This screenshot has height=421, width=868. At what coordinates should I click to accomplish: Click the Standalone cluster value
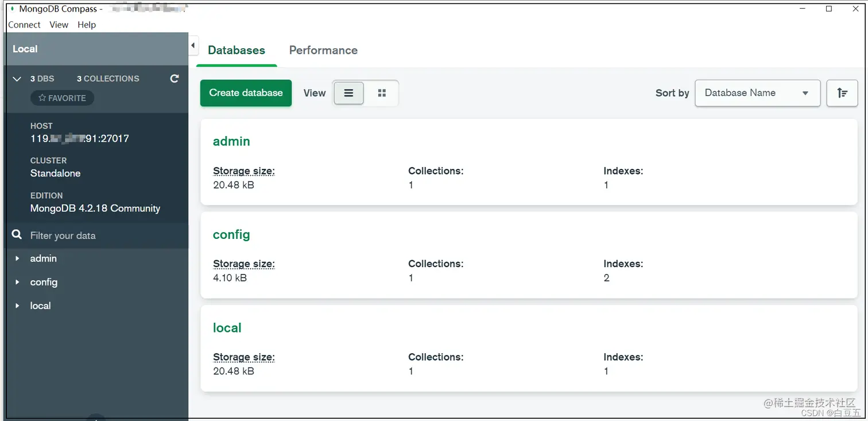pyautogui.click(x=55, y=173)
